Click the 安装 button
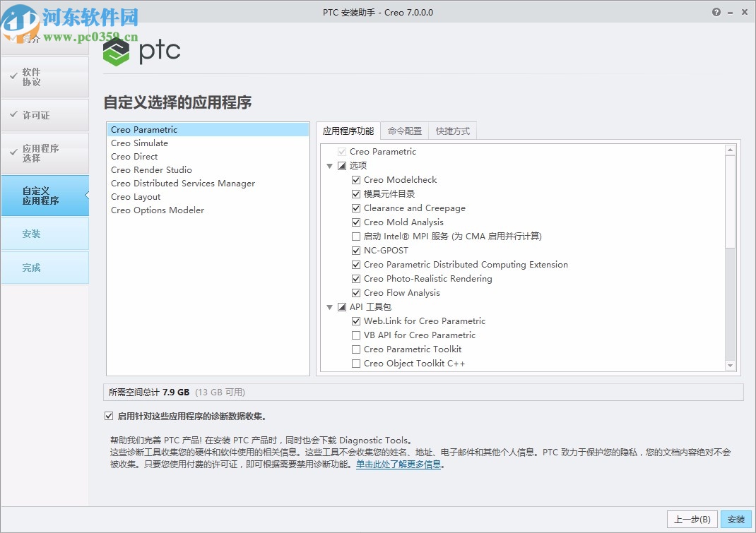Screen dimensions: 756x533 [x=736, y=518]
